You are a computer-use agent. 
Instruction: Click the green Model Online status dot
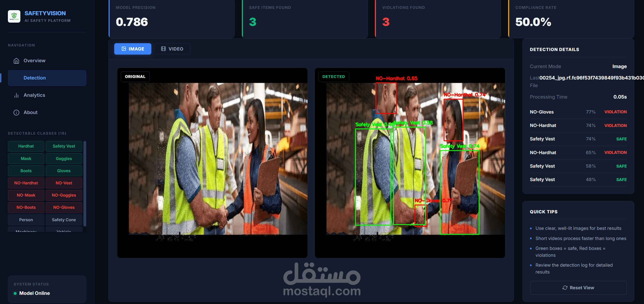coord(15,293)
